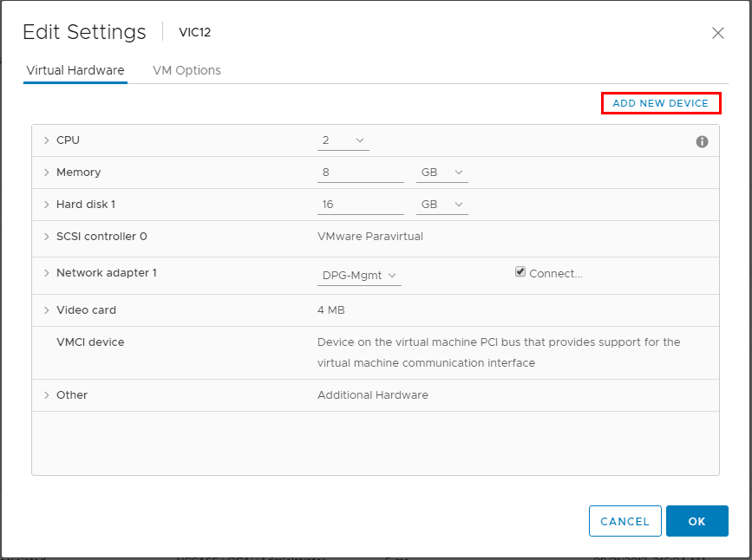The image size is (752, 560).
Task: Expand the Memory settings row
Action: pos(47,173)
